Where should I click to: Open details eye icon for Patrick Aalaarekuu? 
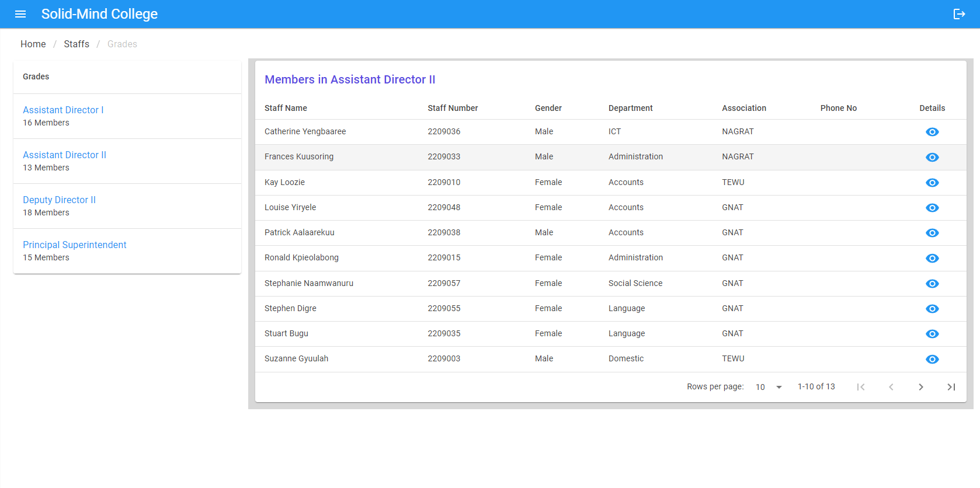(x=932, y=233)
